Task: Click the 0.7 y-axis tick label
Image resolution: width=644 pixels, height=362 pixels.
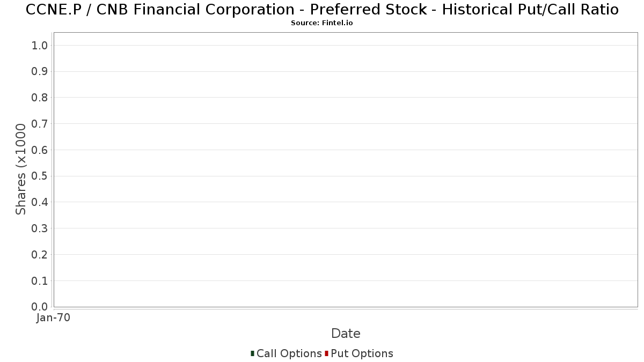Action: pyautogui.click(x=40, y=123)
